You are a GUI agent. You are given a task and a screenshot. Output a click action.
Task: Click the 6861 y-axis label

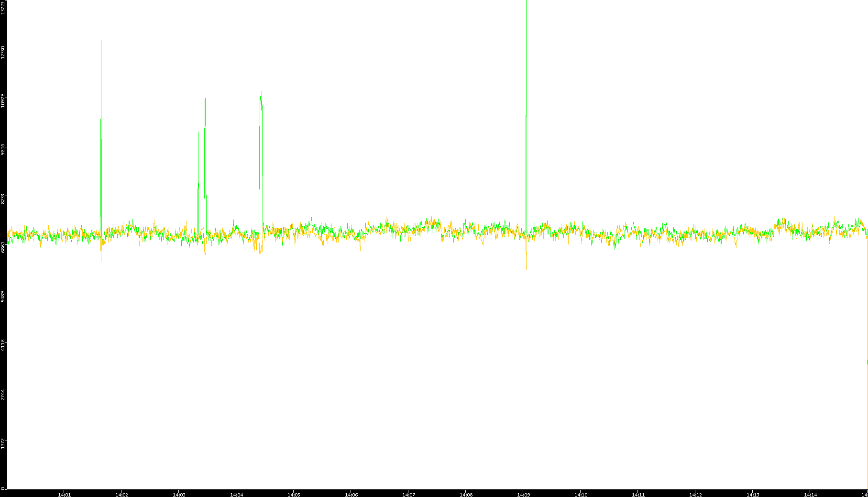(3, 248)
